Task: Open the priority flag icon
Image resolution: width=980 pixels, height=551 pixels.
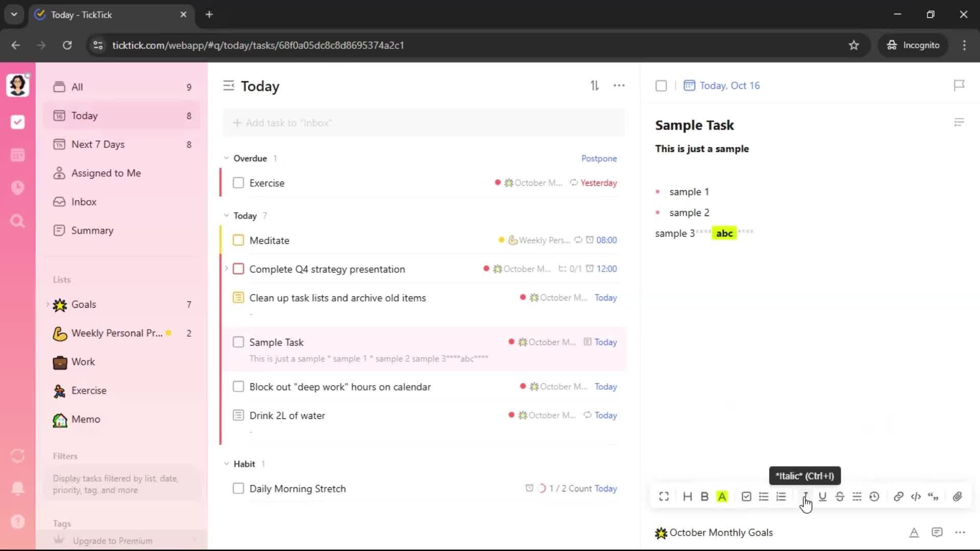Action: (x=959, y=85)
